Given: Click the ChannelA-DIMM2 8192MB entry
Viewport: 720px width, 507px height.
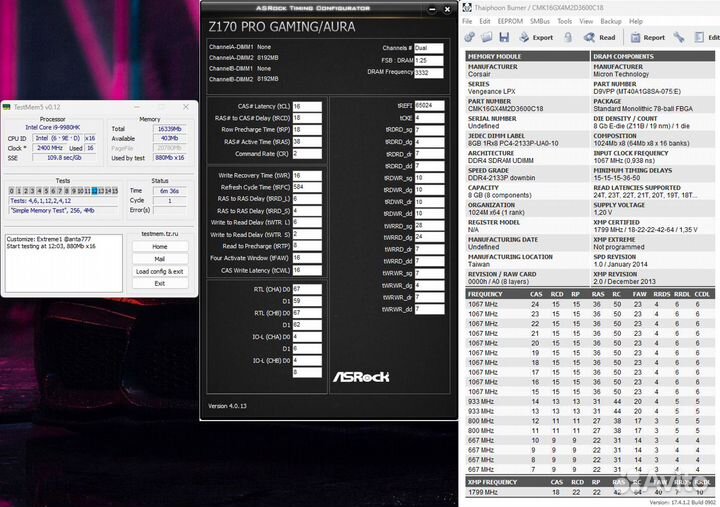Looking at the screenshot, I should coord(244,58).
